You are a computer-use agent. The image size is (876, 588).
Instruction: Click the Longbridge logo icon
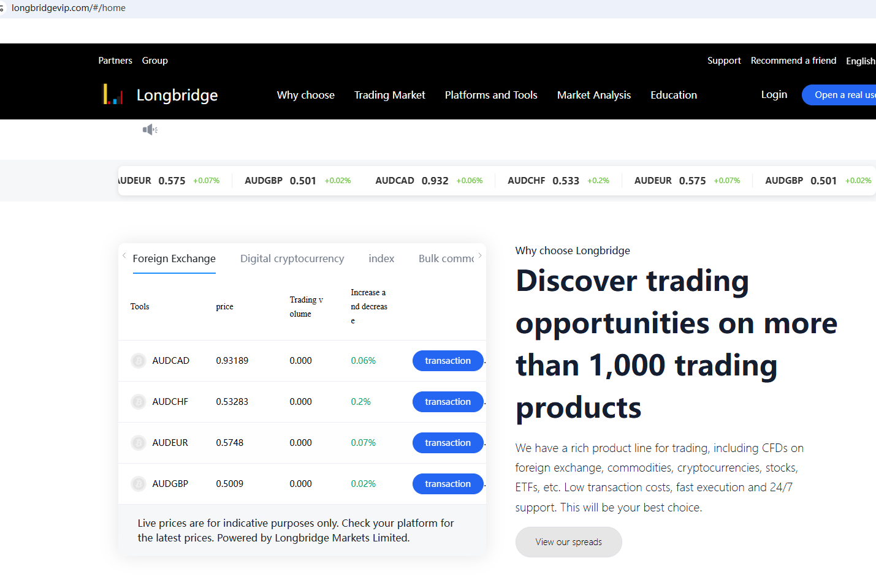(x=113, y=95)
